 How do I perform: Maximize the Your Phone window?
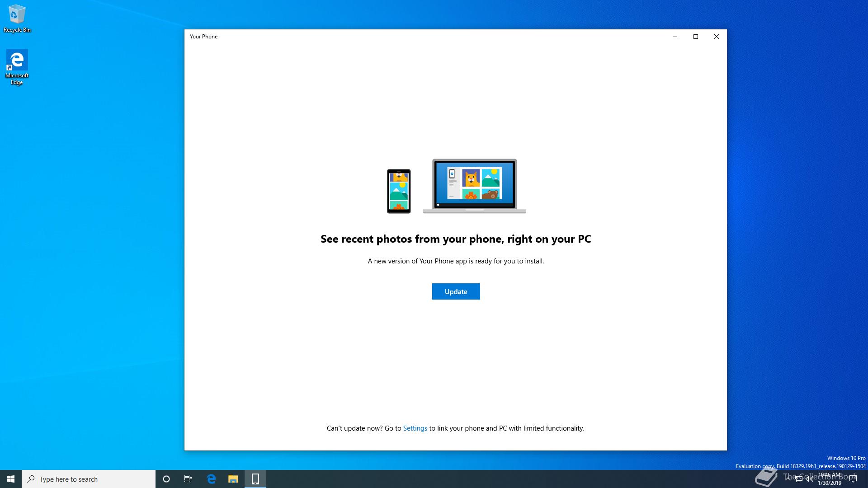(696, 37)
